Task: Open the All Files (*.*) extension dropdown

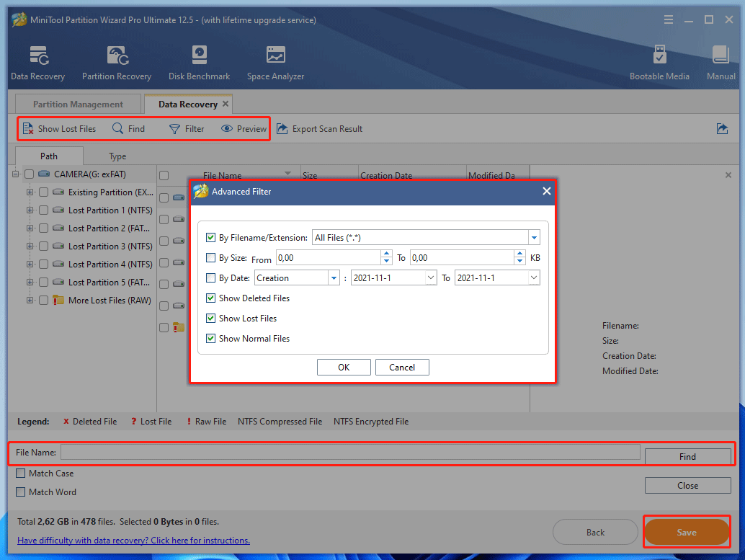Action: click(x=534, y=237)
